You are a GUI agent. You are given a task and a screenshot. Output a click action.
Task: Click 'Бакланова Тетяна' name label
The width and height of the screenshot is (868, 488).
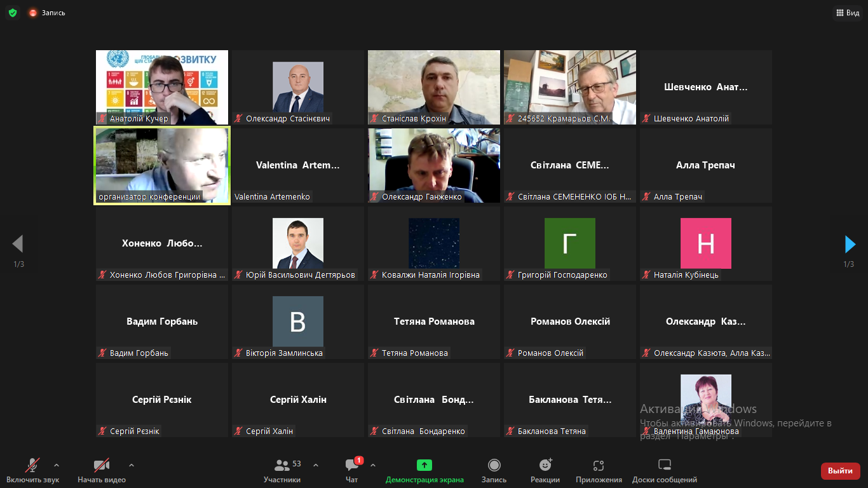click(552, 431)
